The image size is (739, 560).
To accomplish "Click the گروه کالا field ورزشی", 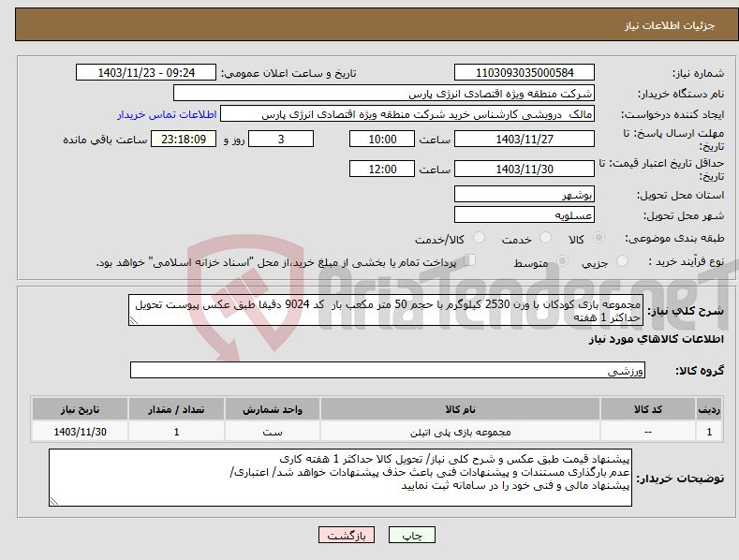I will (x=388, y=371).
